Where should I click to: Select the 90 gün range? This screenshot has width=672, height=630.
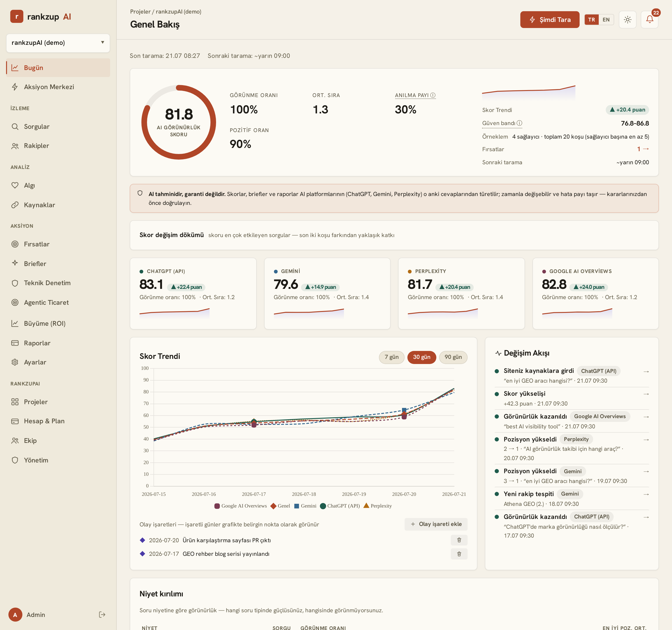[453, 357]
